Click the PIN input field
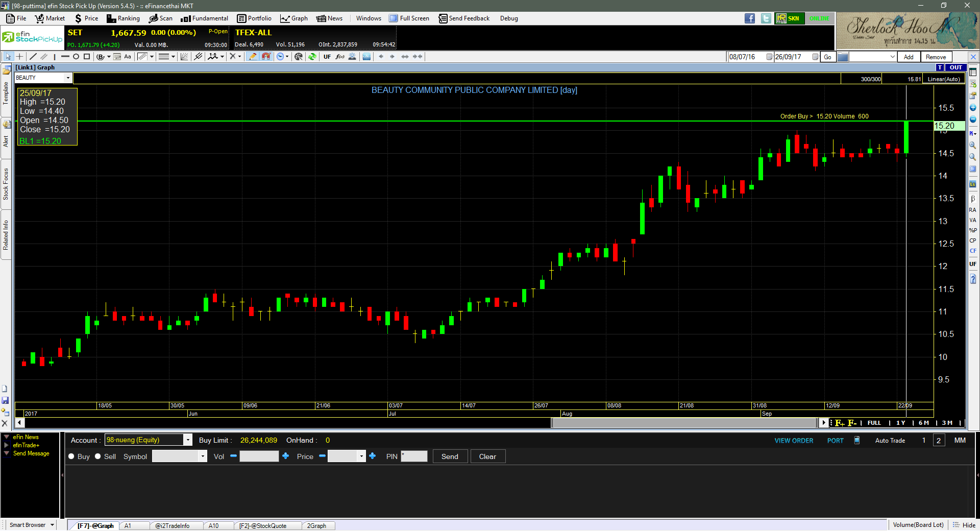This screenshot has width=980, height=531. pyautogui.click(x=414, y=456)
